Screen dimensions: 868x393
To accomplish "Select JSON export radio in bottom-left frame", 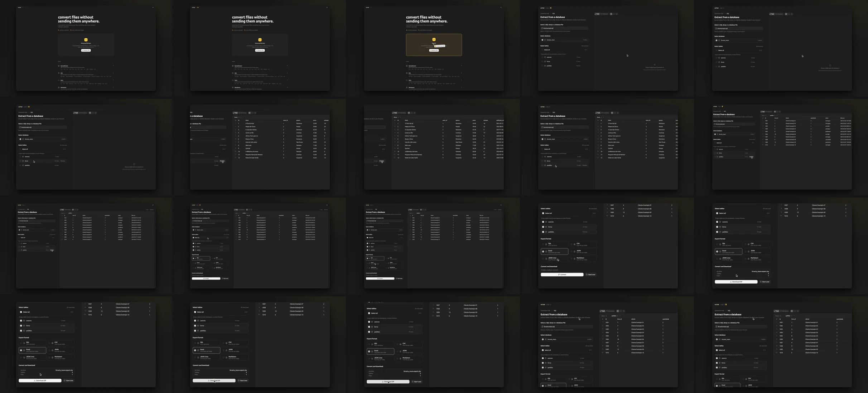I will pyautogui.click(x=50, y=350).
